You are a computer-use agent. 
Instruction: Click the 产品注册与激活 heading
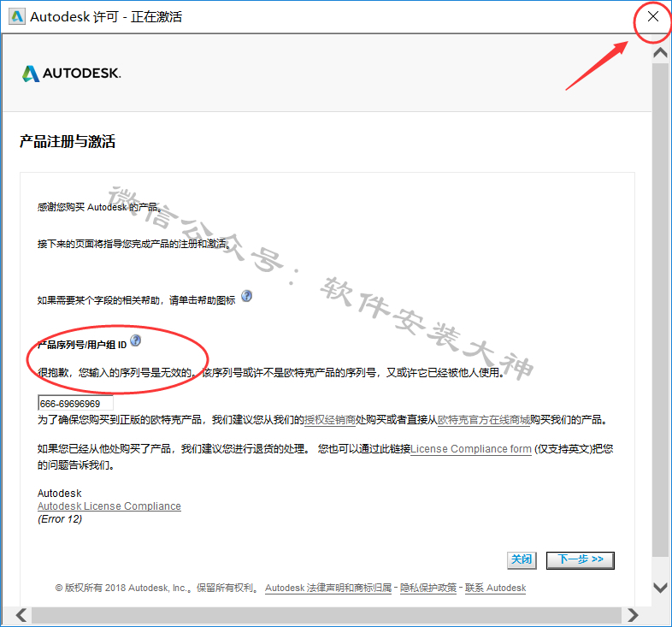point(68,141)
